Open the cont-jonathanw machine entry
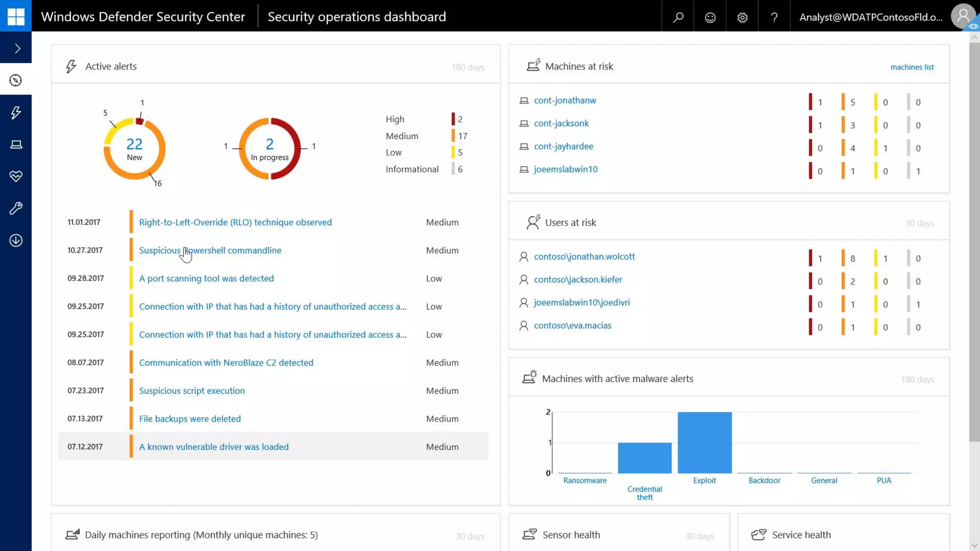This screenshot has height=551, width=980. coord(565,100)
